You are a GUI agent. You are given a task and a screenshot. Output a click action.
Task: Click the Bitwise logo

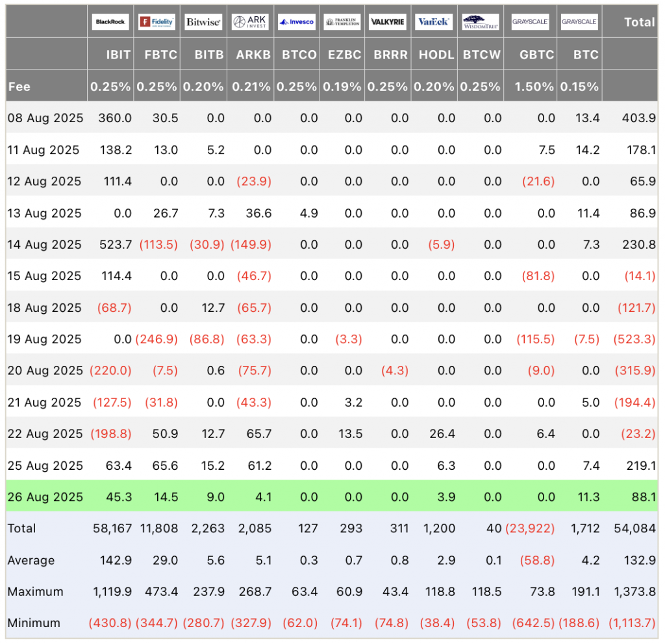(203, 21)
